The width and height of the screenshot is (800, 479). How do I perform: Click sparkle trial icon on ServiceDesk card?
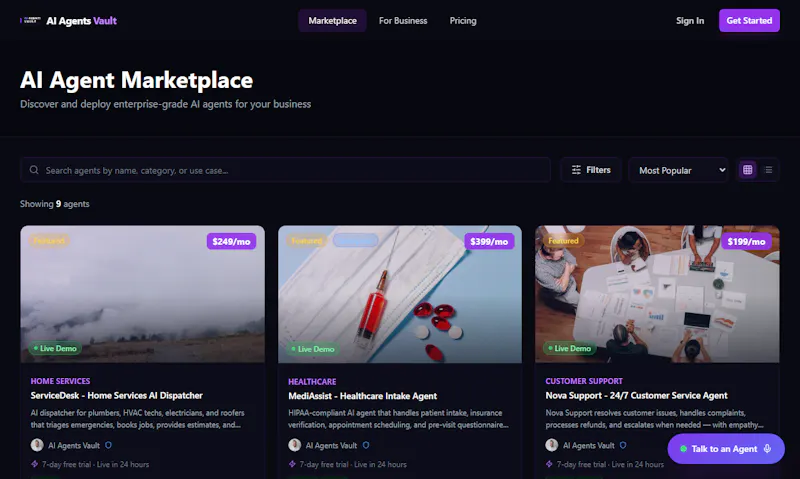tap(35, 464)
